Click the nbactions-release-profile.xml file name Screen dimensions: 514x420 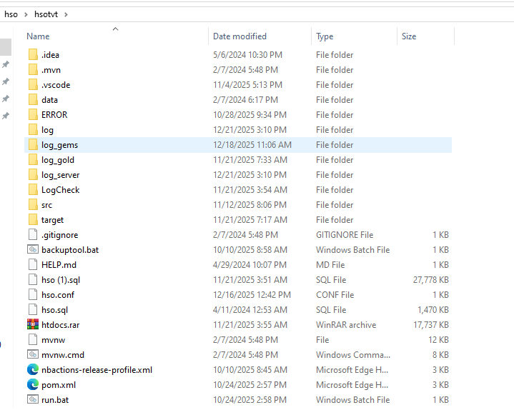tap(97, 370)
